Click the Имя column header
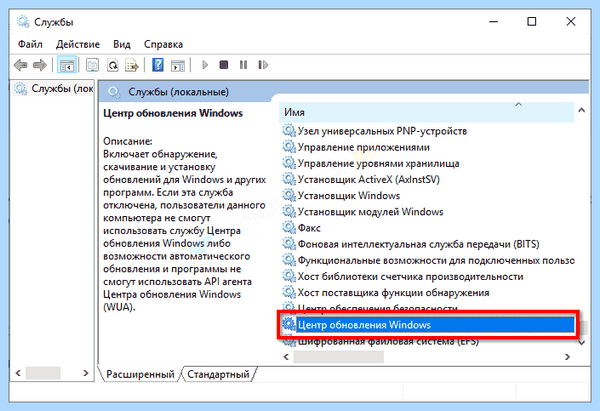 point(427,112)
